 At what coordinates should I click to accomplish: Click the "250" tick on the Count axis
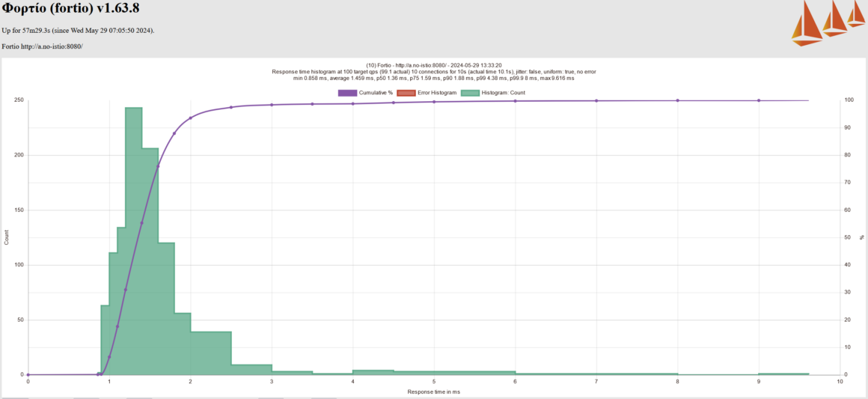click(x=20, y=100)
